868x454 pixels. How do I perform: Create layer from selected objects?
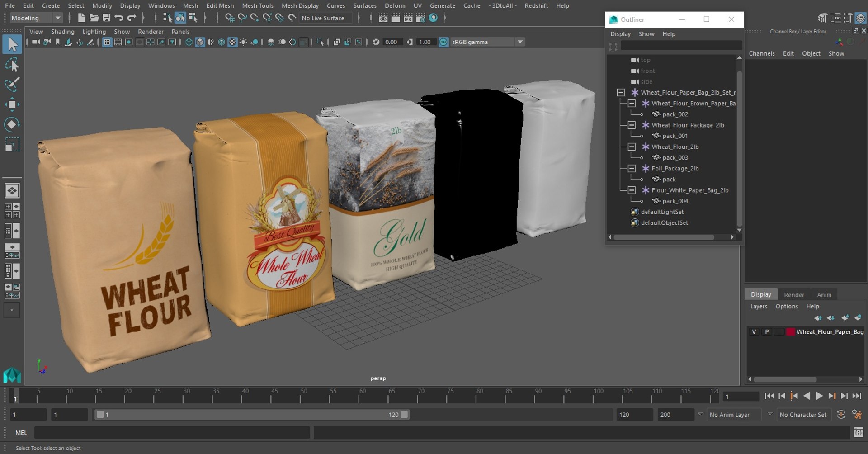(858, 317)
